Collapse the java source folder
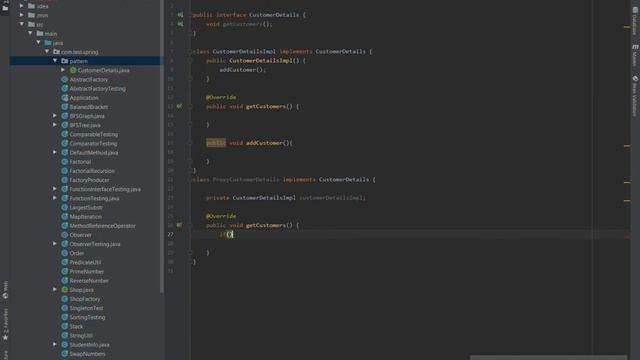The width and height of the screenshot is (640, 360). tap(38, 42)
